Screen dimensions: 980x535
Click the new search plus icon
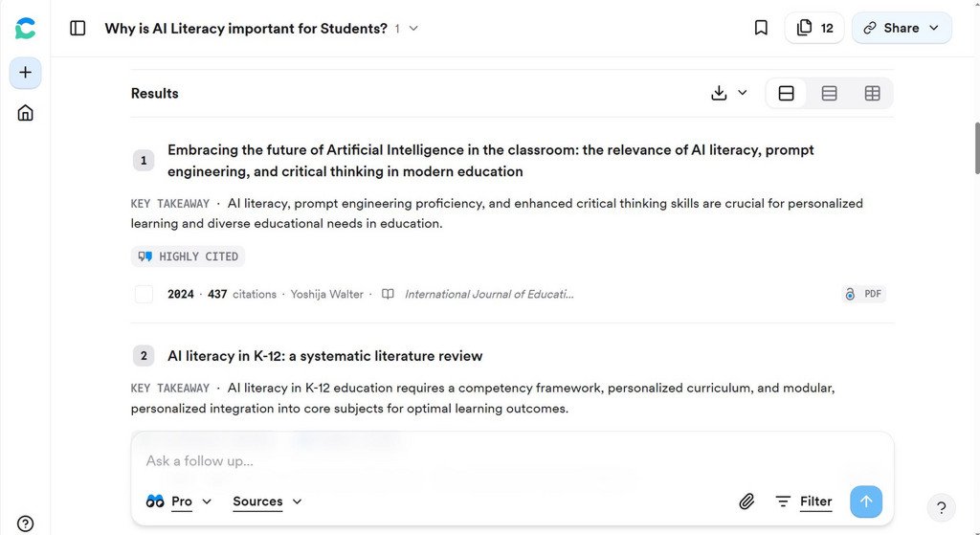(x=26, y=73)
